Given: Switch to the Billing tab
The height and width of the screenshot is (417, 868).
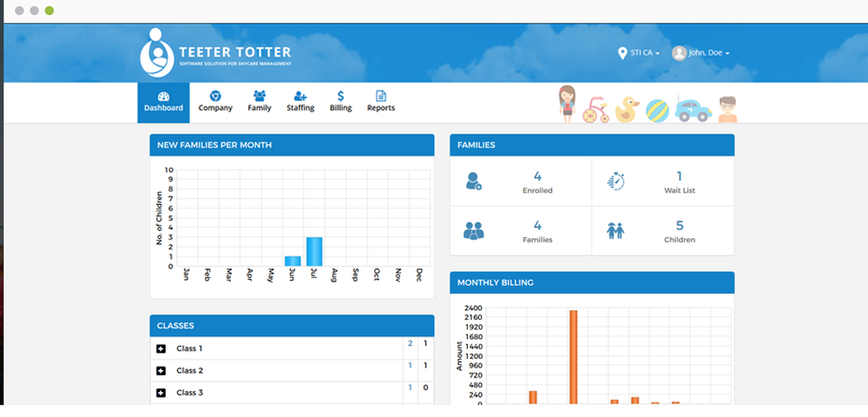Looking at the screenshot, I should point(340,103).
